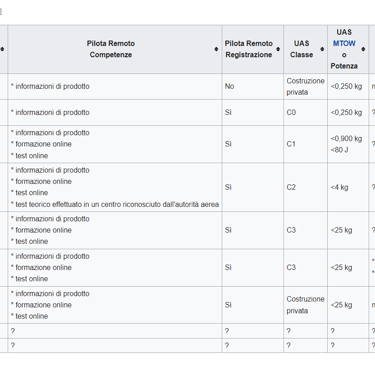Screen dimensions: 375x375
Task: Click C1 row 'formazione online' text
Action: tap(41, 144)
